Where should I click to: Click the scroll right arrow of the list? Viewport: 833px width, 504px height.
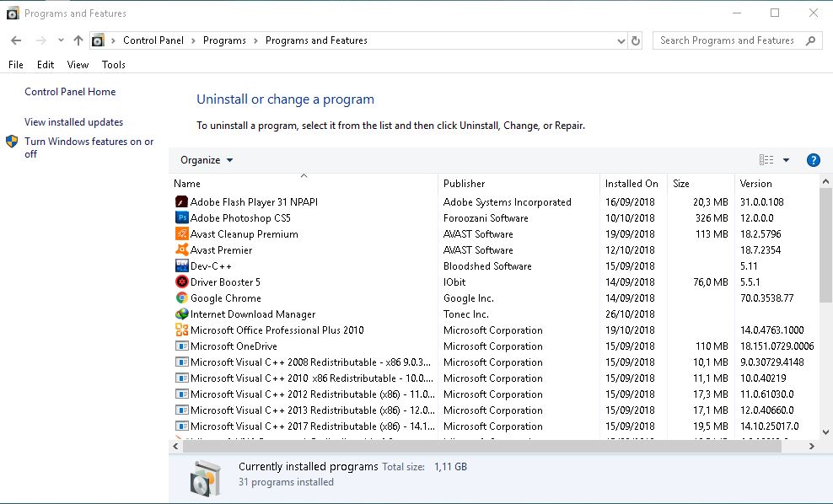tap(811, 446)
